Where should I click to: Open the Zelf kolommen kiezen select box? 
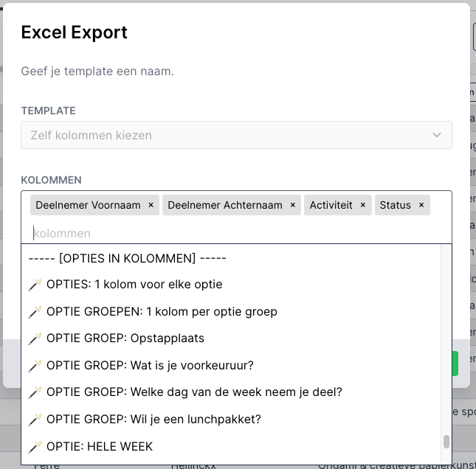coord(236,135)
